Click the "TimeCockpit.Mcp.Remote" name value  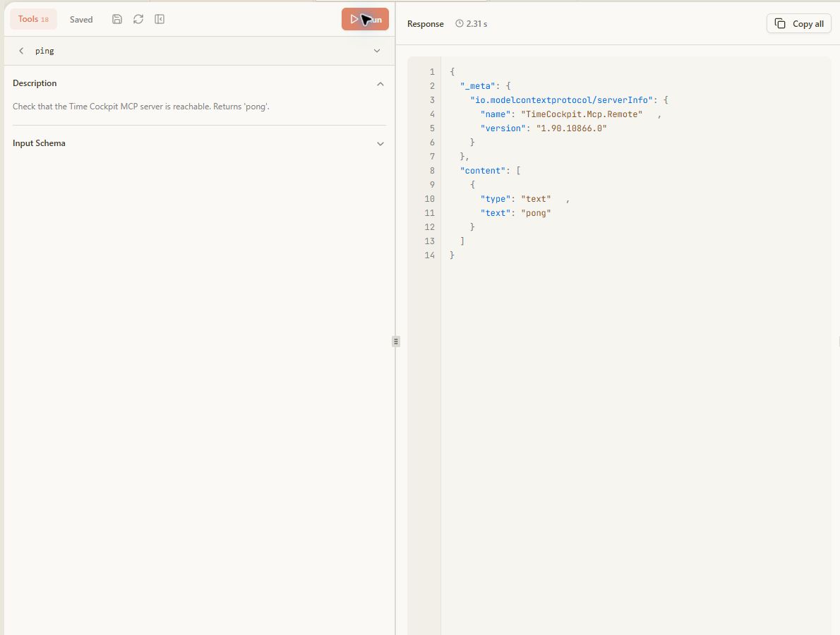[581, 114]
